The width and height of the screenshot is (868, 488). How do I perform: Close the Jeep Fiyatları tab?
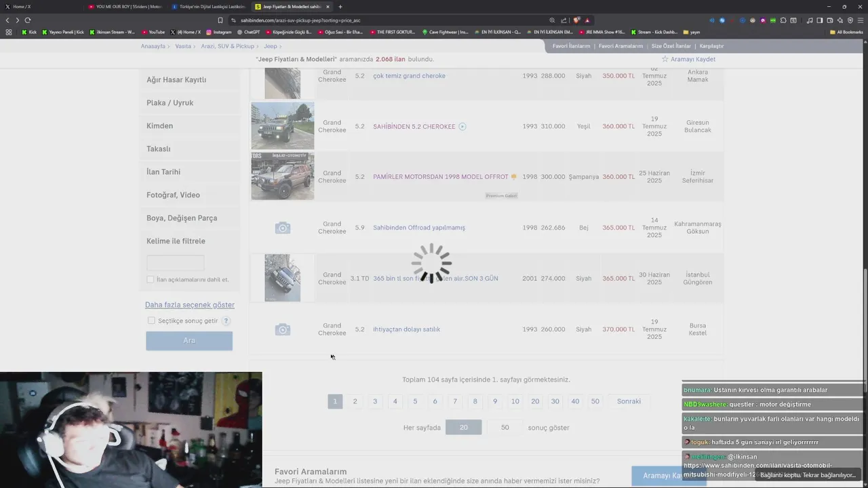point(328,7)
